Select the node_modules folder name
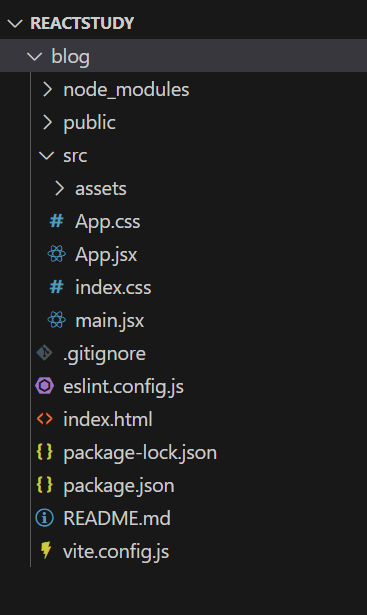This screenshot has height=615, width=367. 126,90
